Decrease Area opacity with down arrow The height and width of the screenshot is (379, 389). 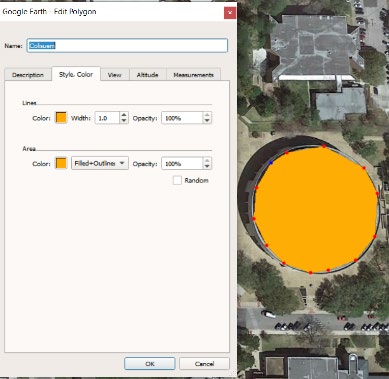pos(207,166)
